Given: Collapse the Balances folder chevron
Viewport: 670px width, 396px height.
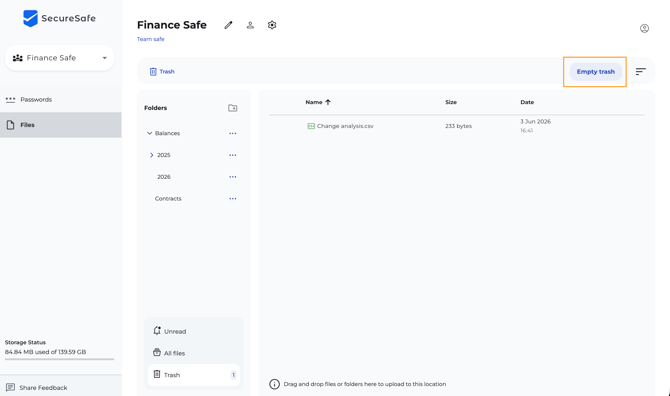Looking at the screenshot, I should 149,133.
